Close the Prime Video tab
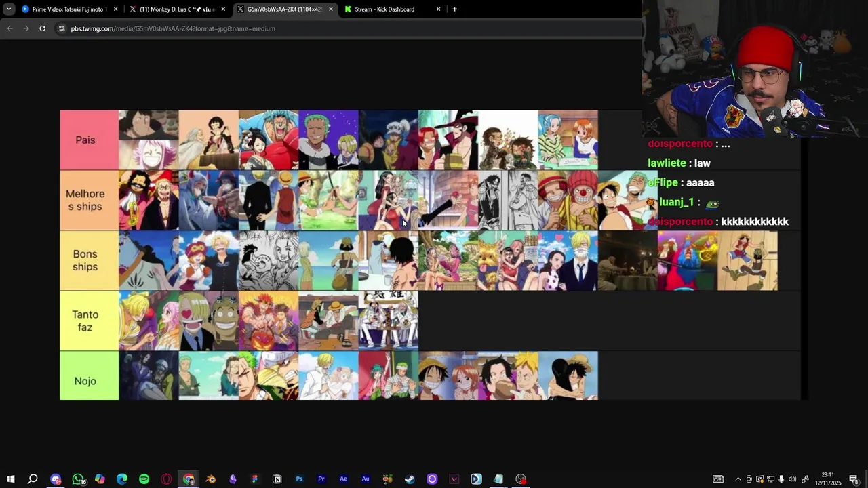The height and width of the screenshot is (488, 868). (115, 9)
